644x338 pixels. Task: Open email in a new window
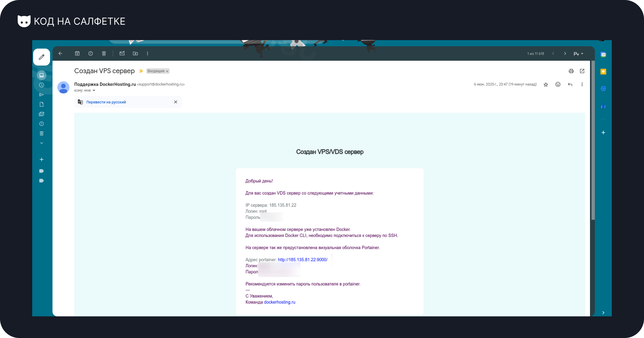coord(582,71)
